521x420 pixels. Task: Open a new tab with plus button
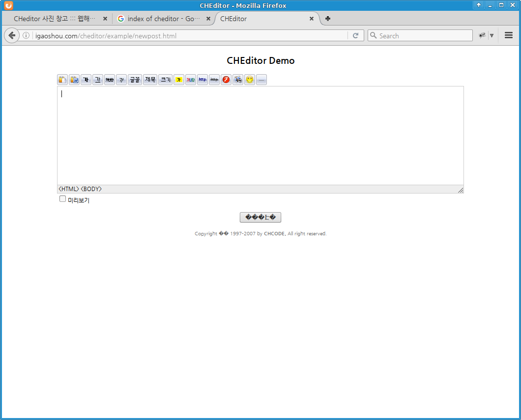coord(328,19)
